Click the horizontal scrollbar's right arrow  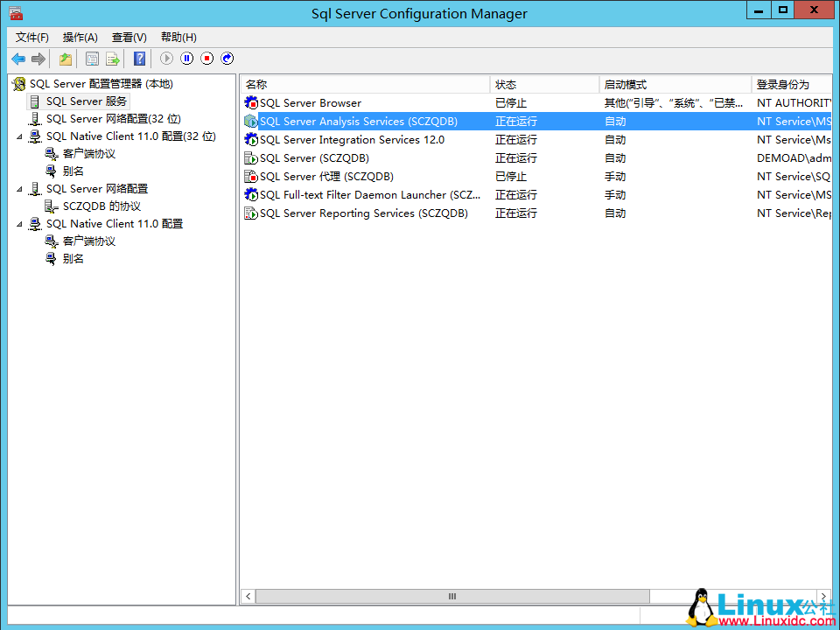[823, 596]
